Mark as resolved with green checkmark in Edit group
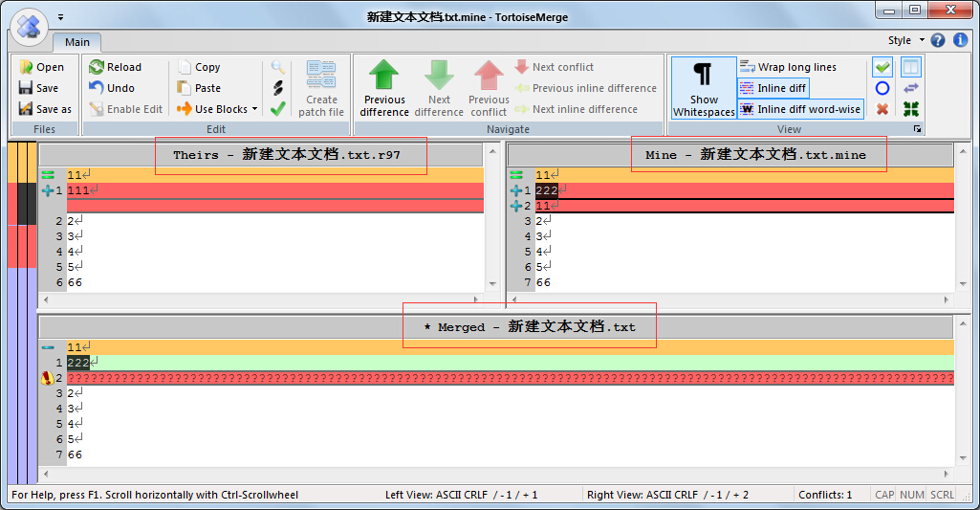Viewport: 980px width, 510px height. click(x=278, y=109)
